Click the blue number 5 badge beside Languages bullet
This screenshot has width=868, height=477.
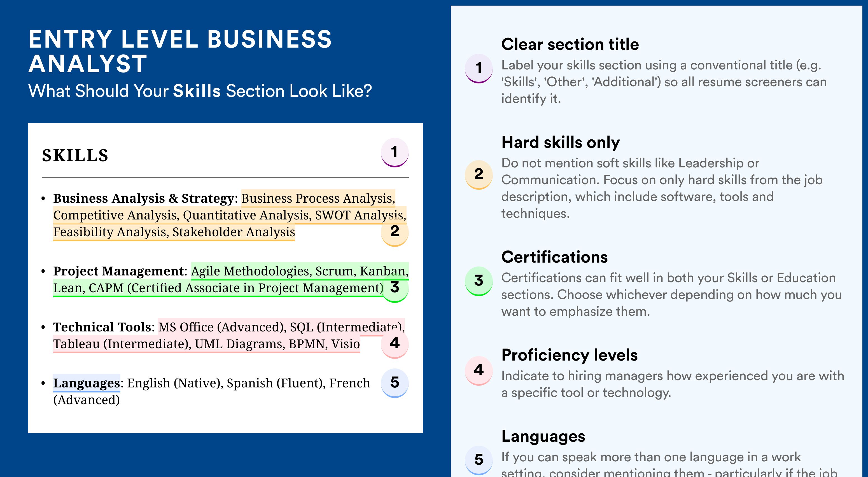click(x=395, y=383)
